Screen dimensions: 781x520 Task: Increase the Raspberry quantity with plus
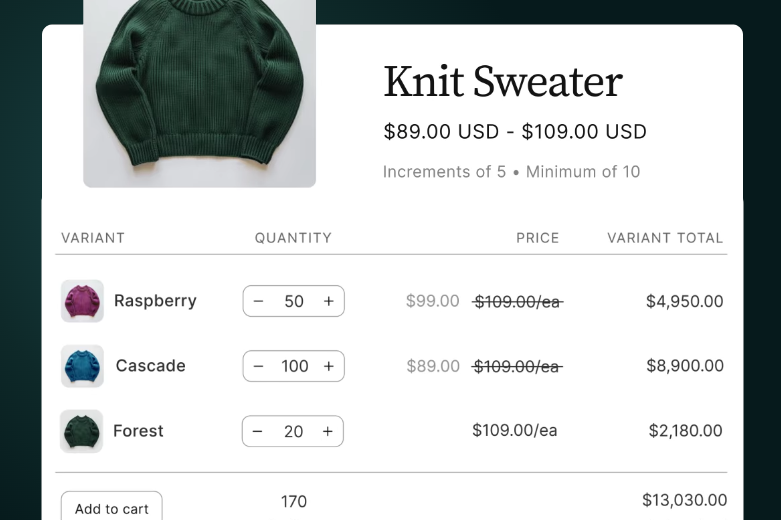328,301
